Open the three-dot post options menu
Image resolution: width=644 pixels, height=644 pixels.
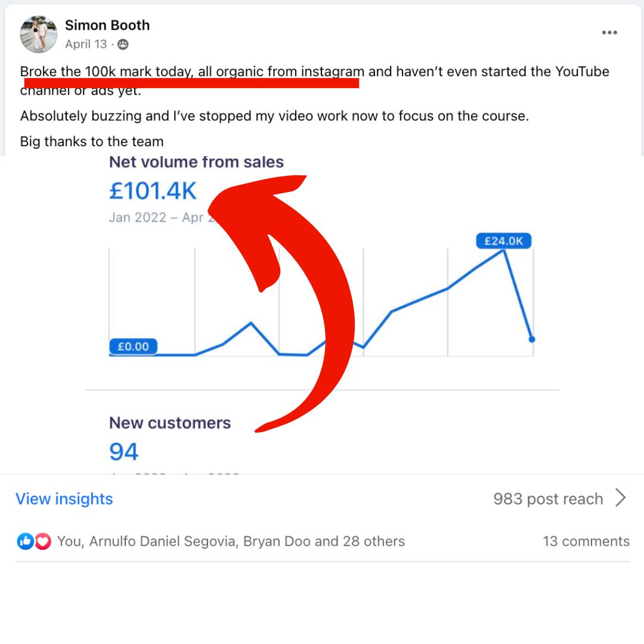[609, 32]
